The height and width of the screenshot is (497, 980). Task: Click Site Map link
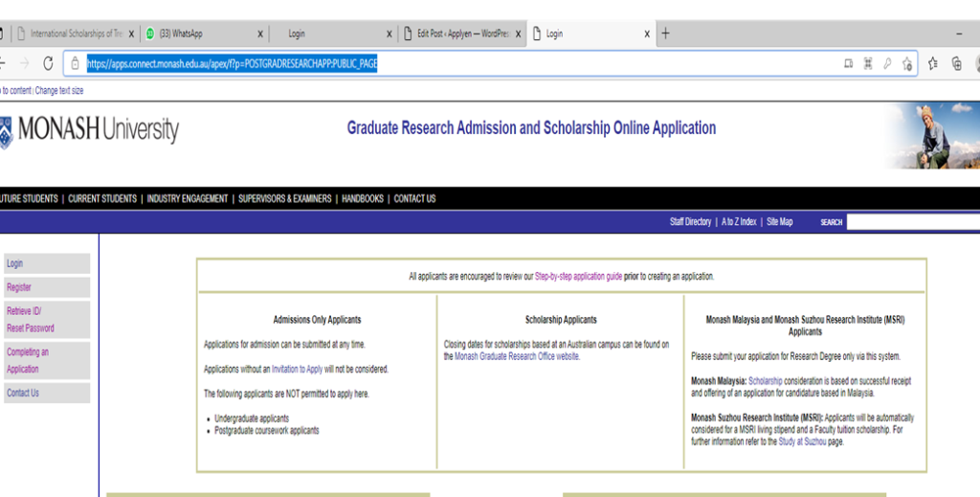tap(779, 222)
